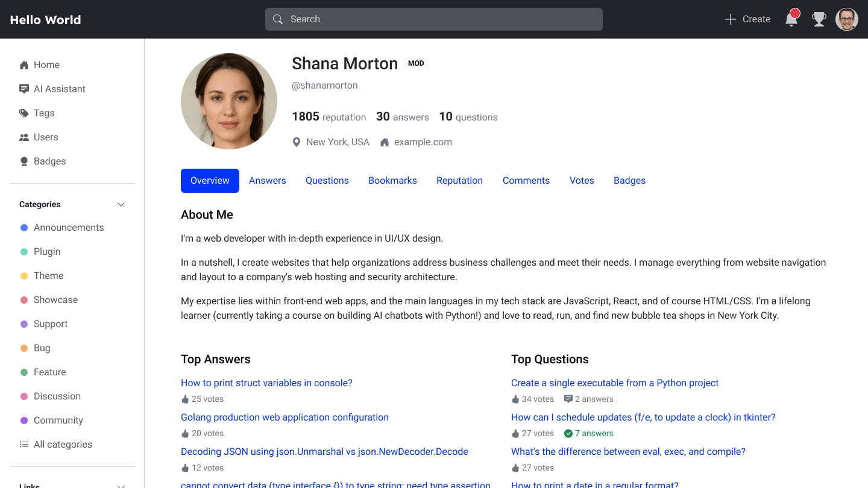Expand the Links section

tap(121, 486)
